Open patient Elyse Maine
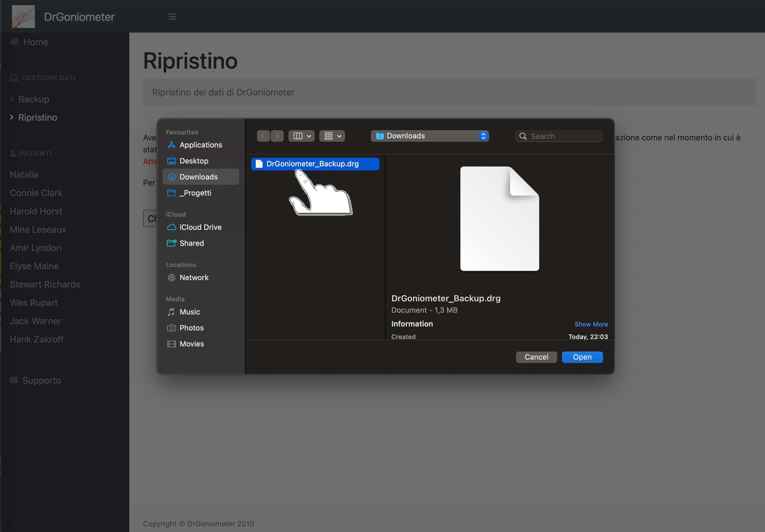The width and height of the screenshot is (765, 532). 34,266
